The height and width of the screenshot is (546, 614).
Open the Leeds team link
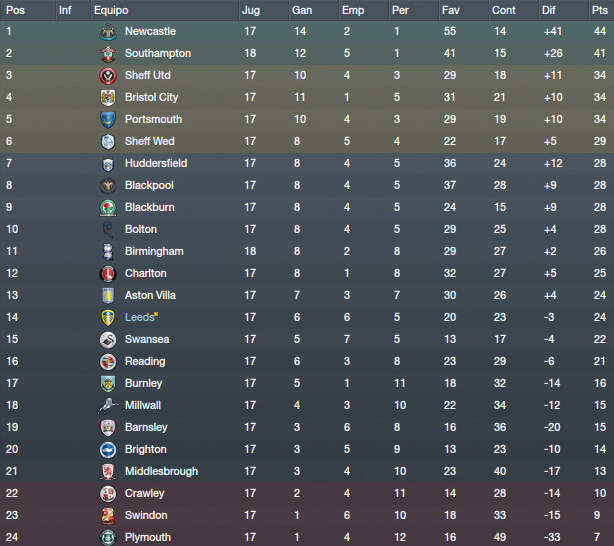point(139,317)
